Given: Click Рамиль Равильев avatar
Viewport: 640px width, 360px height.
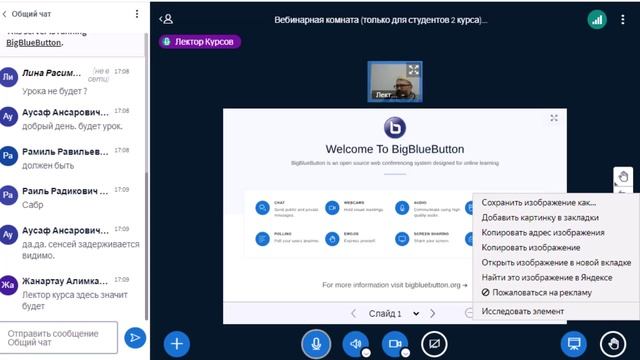Looking at the screenshot, I should pyautogui.click(x=8, y=156).
